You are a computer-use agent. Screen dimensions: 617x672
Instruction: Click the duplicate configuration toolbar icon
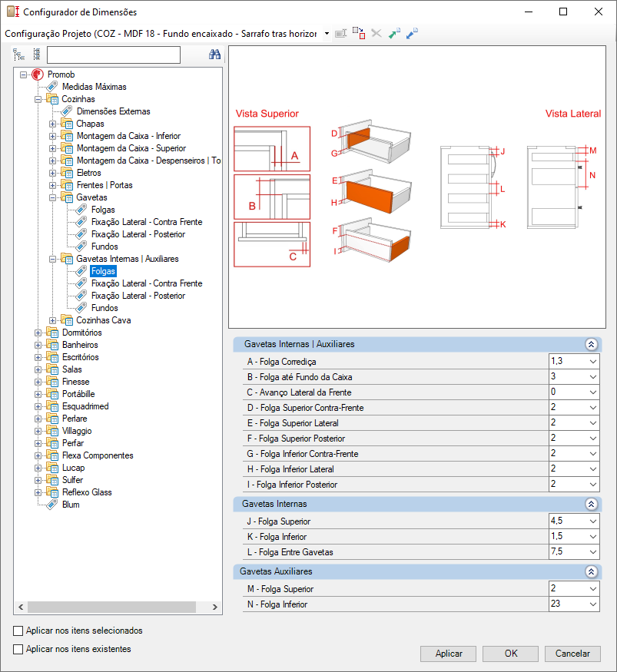coord(359,33)
